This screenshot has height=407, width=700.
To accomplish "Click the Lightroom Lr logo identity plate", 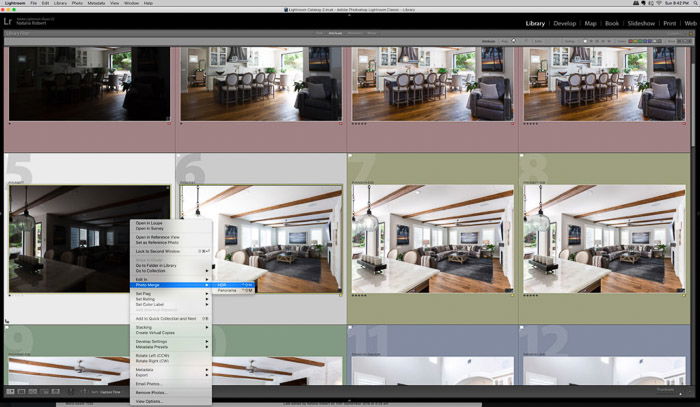I will pos(8,21).
